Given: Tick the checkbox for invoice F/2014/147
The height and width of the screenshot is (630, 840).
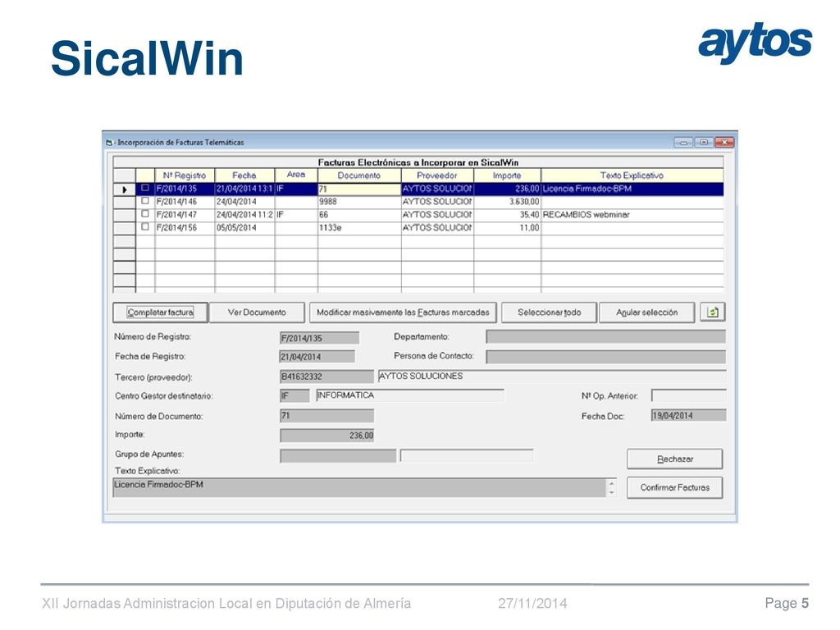Looking at the screenshot, I should click(144, 214).
